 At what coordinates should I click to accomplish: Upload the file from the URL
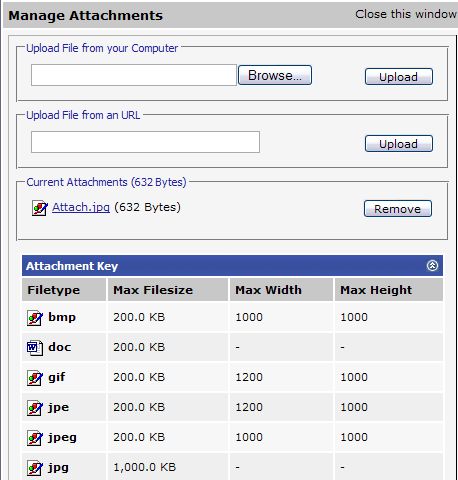pyautogui.click(x=399, y=144)
